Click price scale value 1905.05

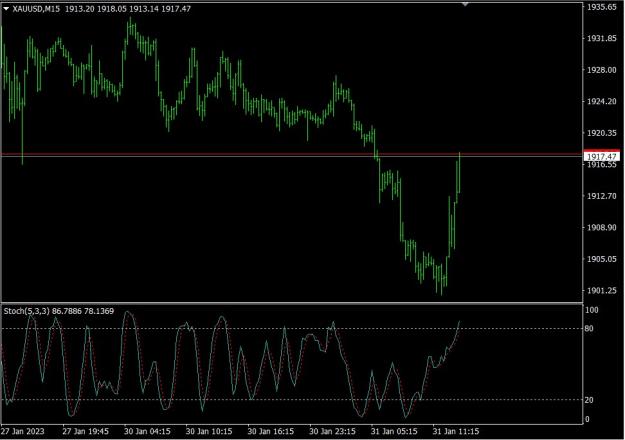coord(601,259)
